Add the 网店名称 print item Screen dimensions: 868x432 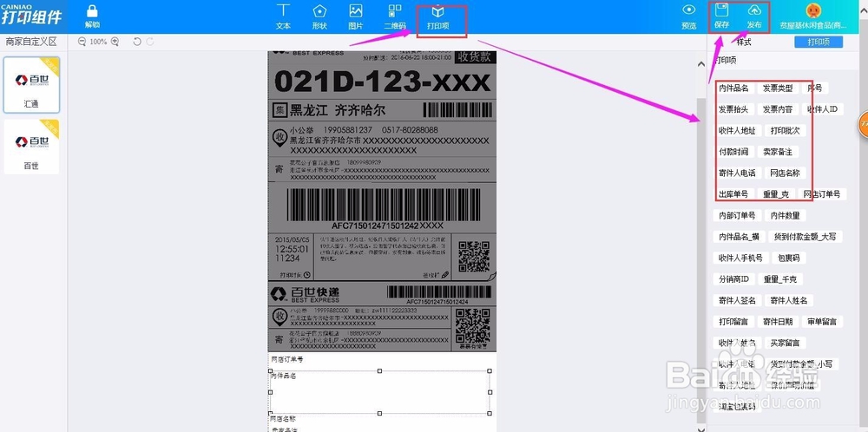[x=785, y=173]
